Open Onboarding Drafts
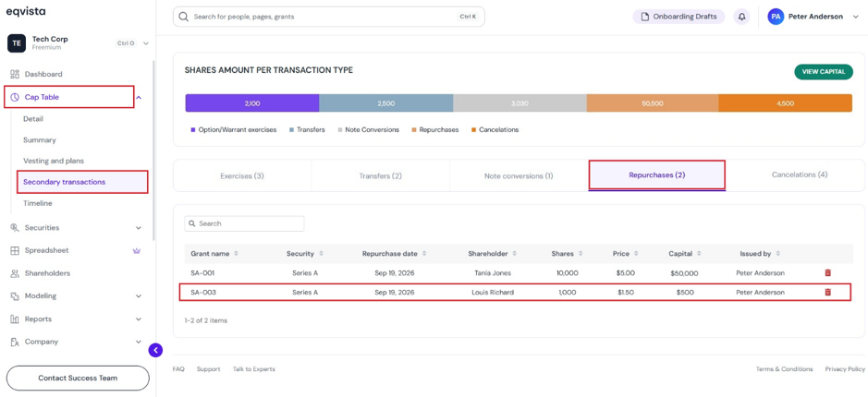 [679, 17]
